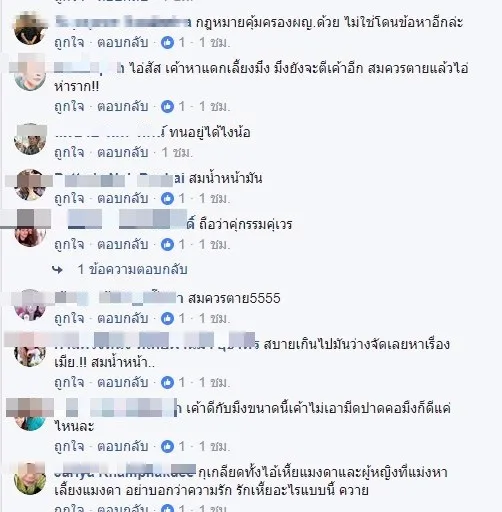502x512 pixels.
Task: Like the สมน้ำหน้ามัน comment via ถูกใจ
Action: click(x=69, y=199)
